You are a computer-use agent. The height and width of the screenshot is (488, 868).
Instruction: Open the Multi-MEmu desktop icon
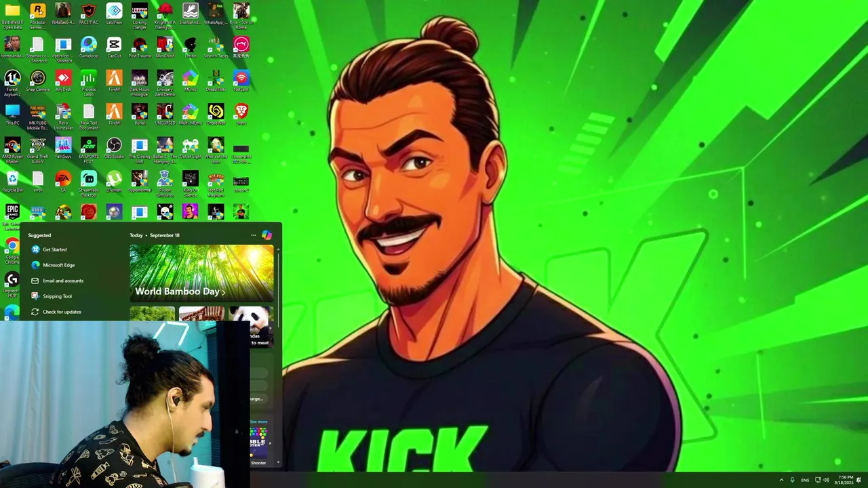click(x=191, y=115)
